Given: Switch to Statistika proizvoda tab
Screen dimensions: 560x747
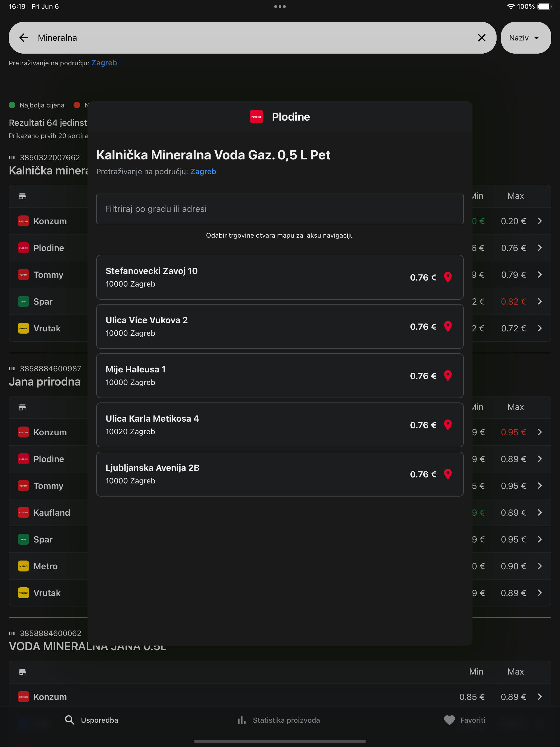Looking at the screenshot, I should pyautogui.click(x=278, y=720).
